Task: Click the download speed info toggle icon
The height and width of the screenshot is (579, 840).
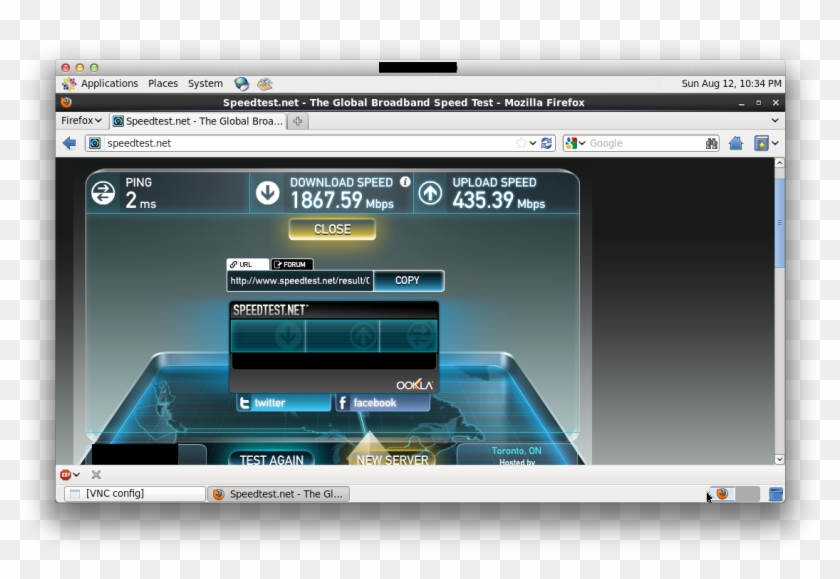Action: 403,182
